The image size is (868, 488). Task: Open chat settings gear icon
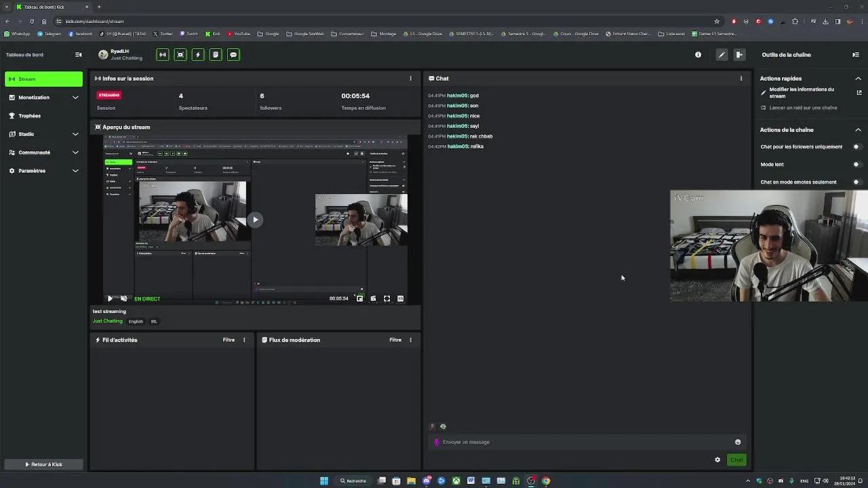coord(717,460)
